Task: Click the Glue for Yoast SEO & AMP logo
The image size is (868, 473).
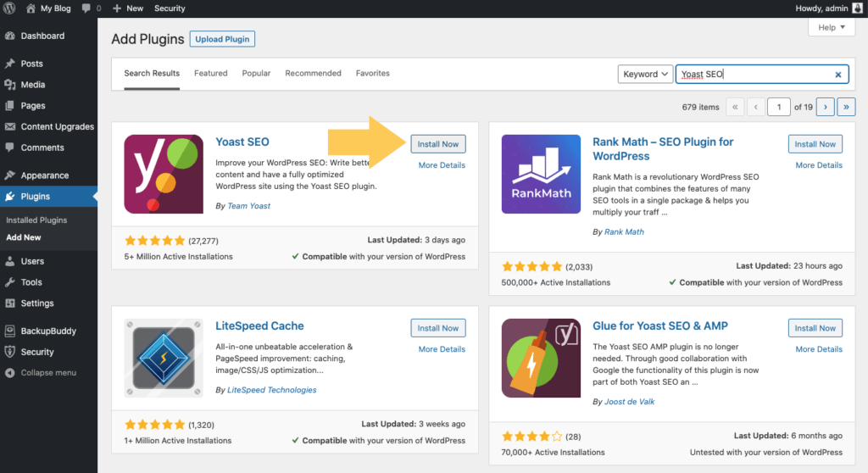Action: pos(541,358)
